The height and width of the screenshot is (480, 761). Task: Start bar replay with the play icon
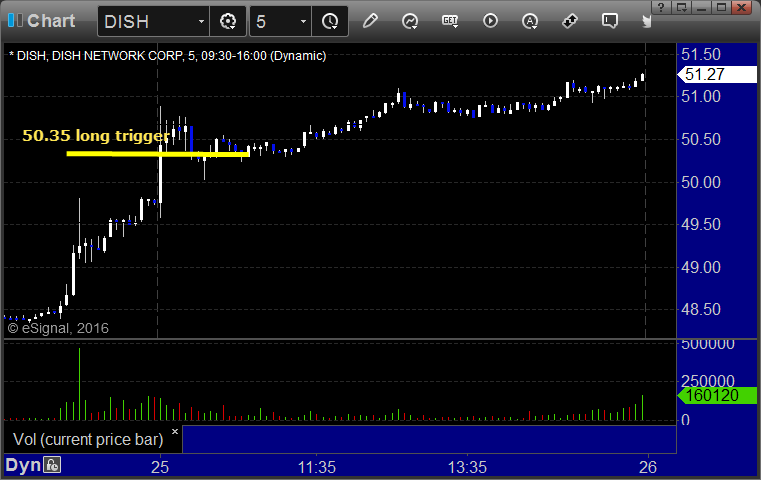click(x=490, y=21)
